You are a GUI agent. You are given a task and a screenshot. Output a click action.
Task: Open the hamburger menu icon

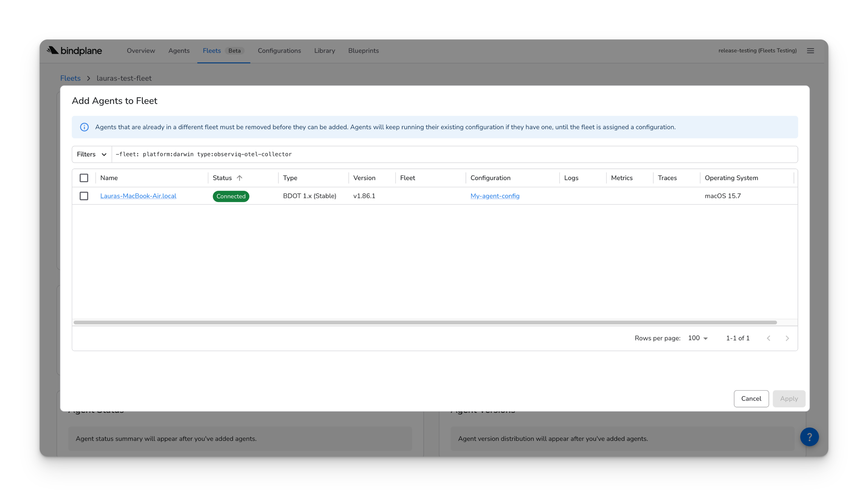coord(810,51)
